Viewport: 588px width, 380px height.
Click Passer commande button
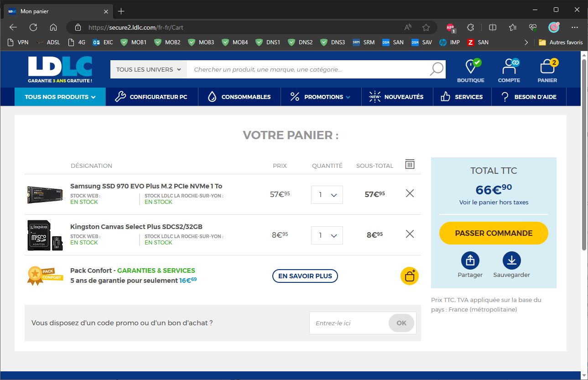[494, 233]
